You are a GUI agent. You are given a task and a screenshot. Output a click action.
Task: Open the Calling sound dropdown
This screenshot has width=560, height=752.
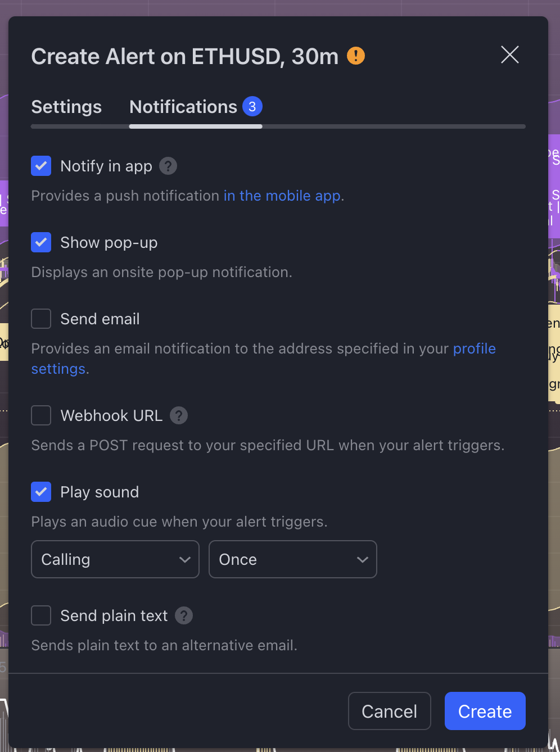pyautogui.click(x=115, y=559)
